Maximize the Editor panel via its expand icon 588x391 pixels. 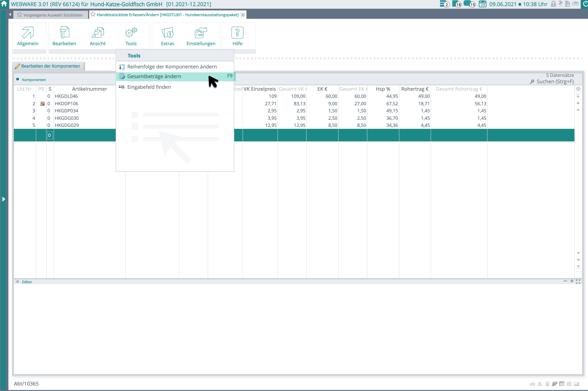point(578,282)
